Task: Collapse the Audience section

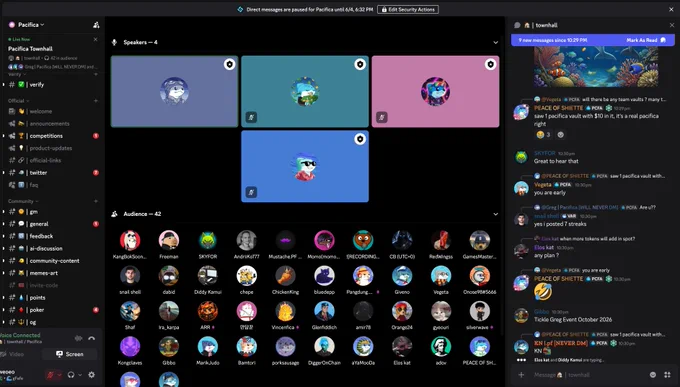Action: click(495, 214)
